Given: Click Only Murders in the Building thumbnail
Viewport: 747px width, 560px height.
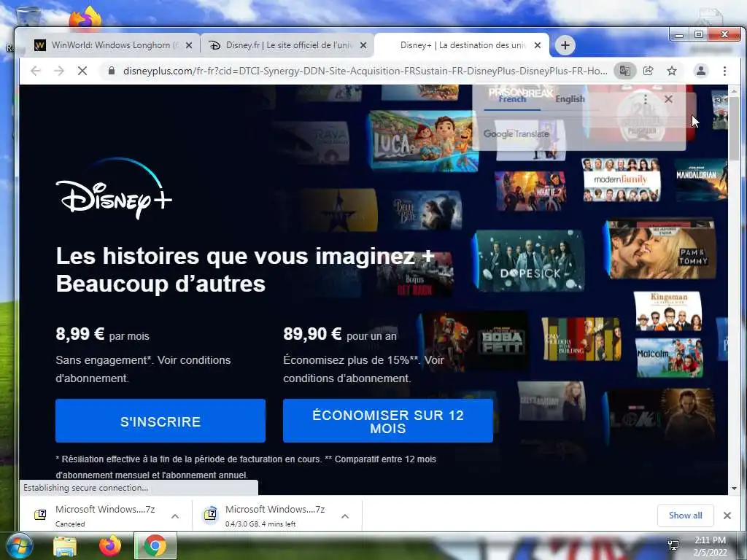Looking at the screenshot, I should point(581,339).
